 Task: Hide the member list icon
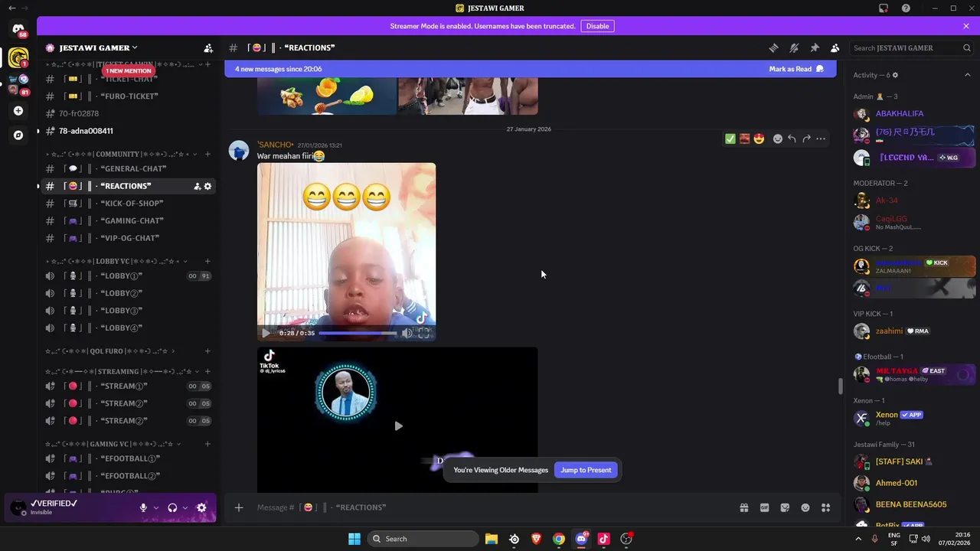835,47
